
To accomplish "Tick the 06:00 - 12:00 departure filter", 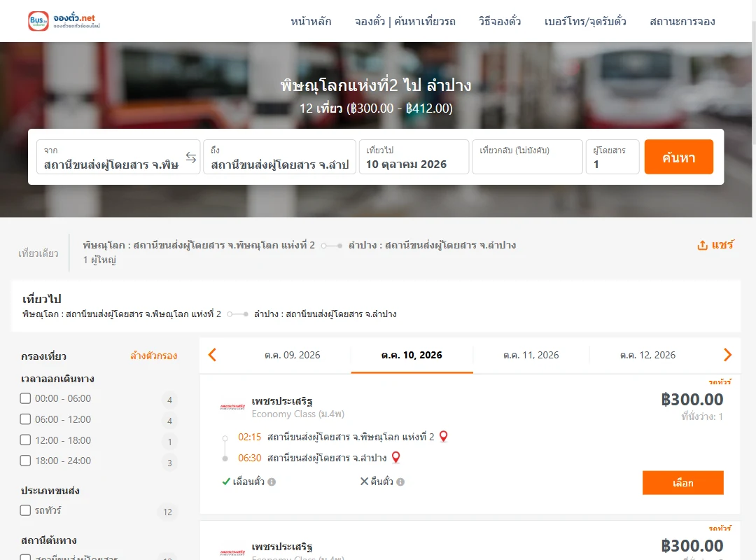I will [x=26, y=419].
